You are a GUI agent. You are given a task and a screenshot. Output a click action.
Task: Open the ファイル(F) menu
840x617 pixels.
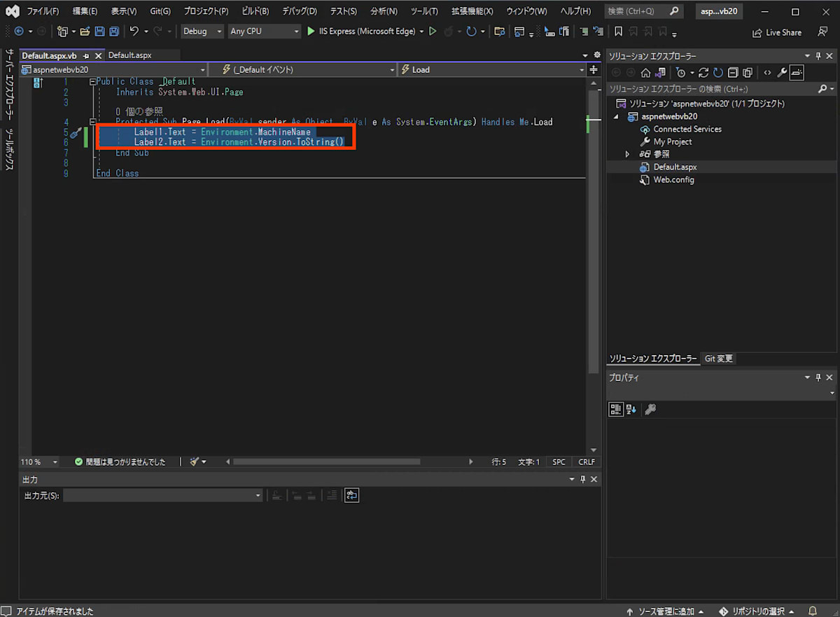click(43, 11)
